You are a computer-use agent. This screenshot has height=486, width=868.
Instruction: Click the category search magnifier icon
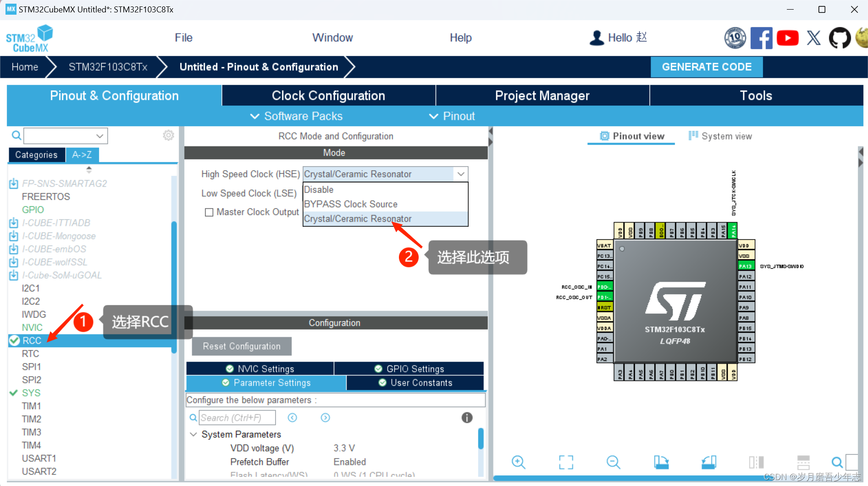tap(17, 135)
